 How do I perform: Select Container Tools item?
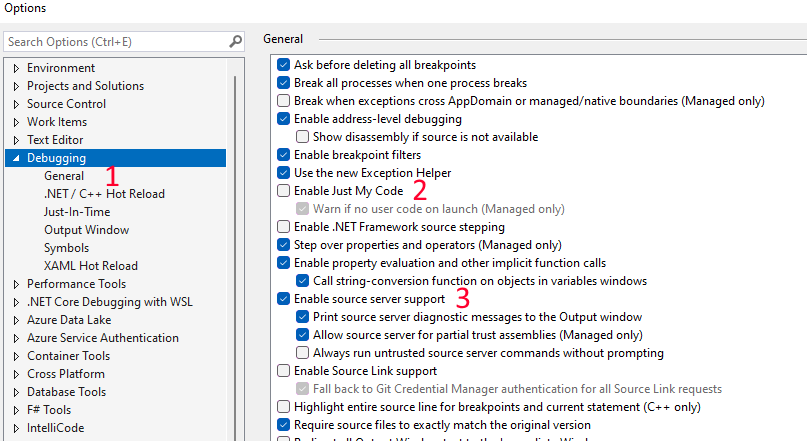(x=68, y=356)
